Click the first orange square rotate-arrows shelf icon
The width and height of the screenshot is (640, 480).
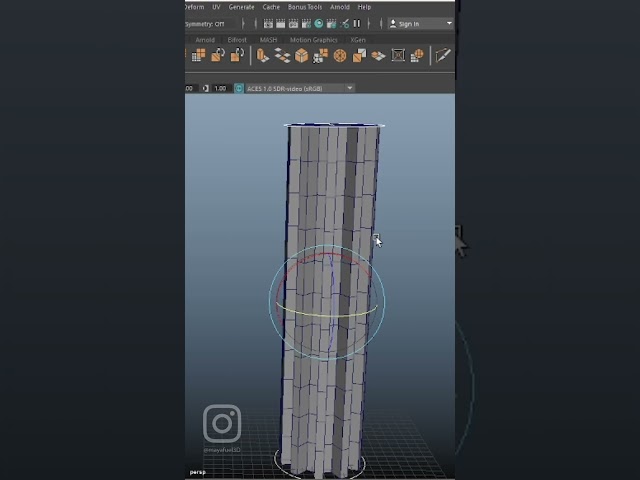coord(218,55)
